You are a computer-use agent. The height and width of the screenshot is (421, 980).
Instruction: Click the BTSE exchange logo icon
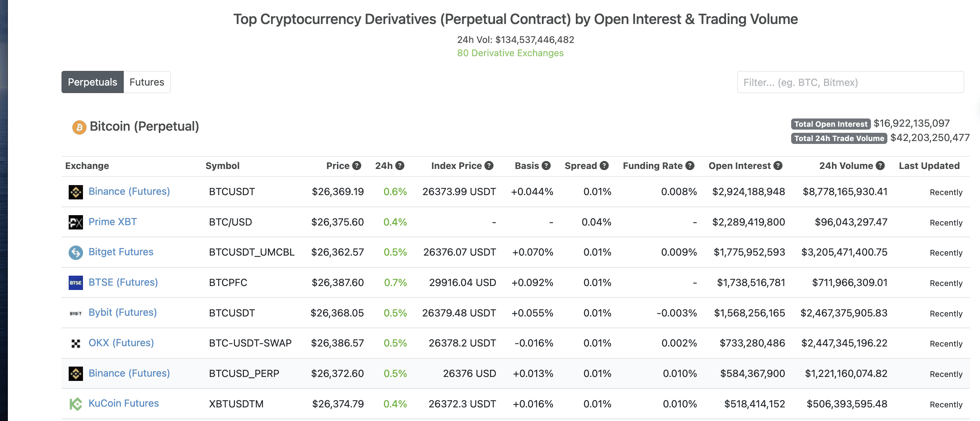pos(76,283)
